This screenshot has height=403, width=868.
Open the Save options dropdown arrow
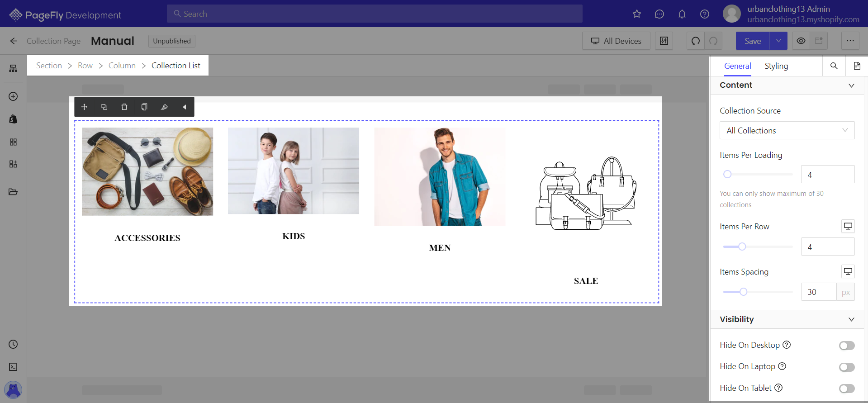[778, 41]
